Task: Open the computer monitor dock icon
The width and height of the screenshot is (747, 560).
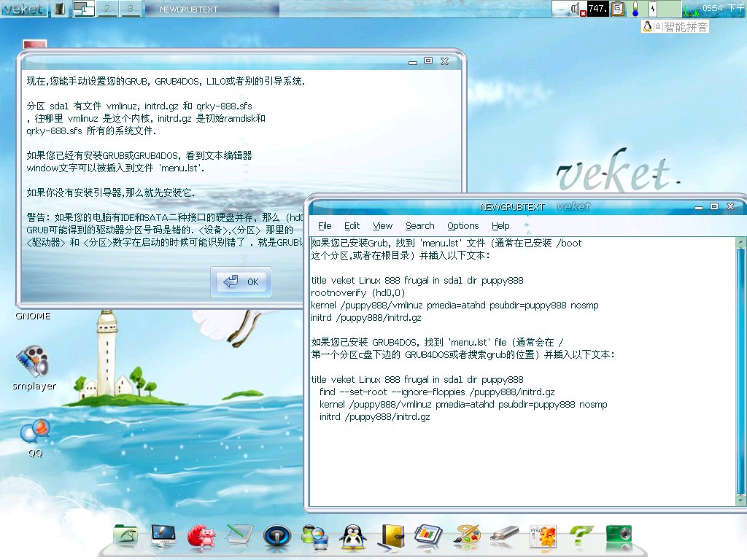Action: coord(163,536)
